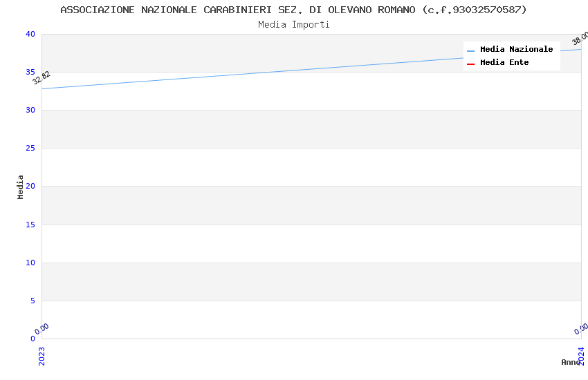Click the y-axis tick 30
The image size is (588, 380).
30,110
